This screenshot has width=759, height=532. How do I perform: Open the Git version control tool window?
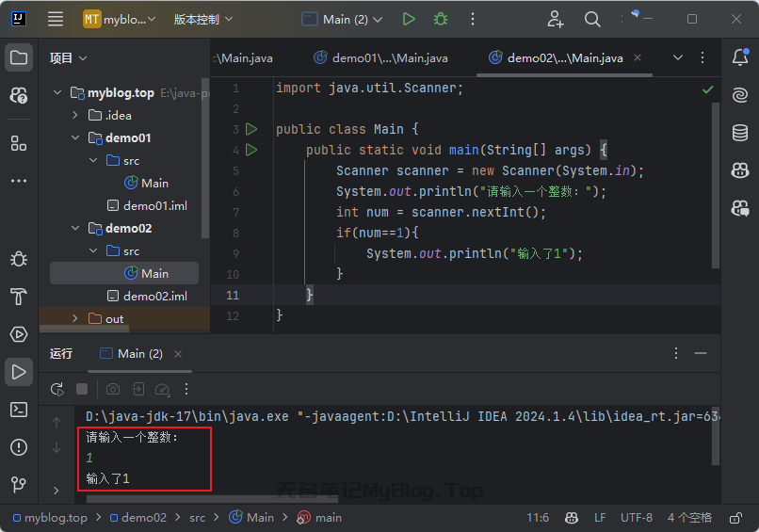(x=19, y=484)
